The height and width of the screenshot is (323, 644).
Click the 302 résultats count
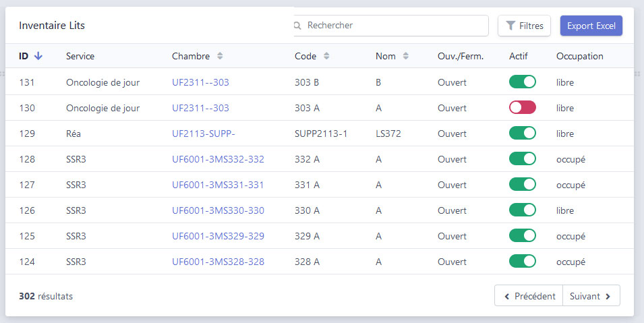click(46, 296)
